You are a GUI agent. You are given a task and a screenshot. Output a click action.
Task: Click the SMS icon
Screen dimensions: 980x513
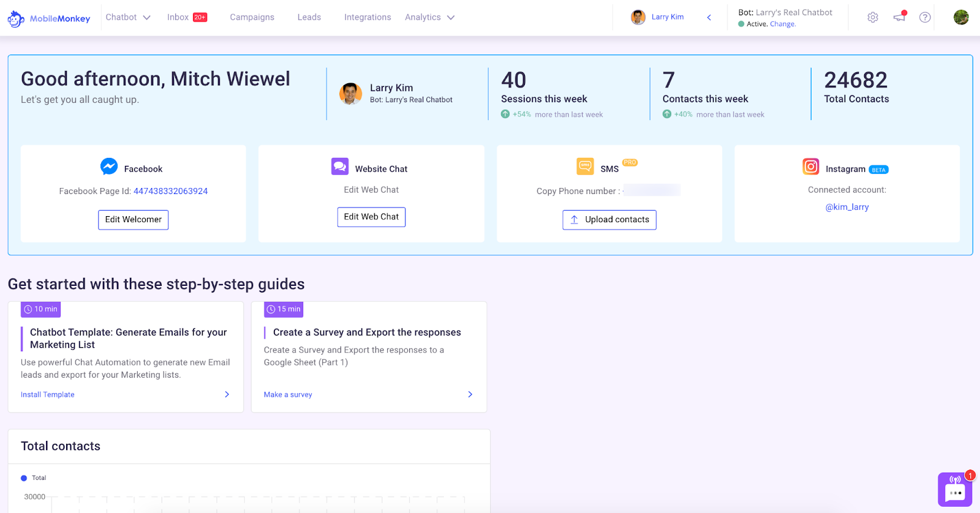pyautogui.click(x=585, y=166)
